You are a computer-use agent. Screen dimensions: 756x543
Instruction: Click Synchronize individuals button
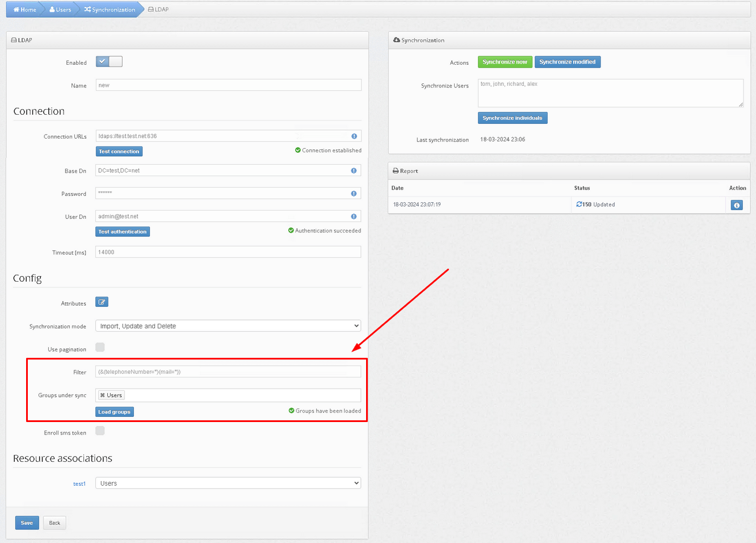point(513,118)
